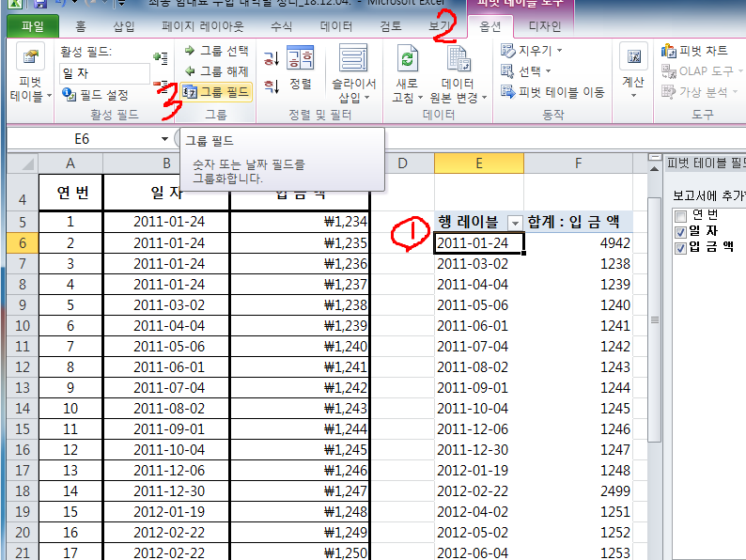Open the 데이터 원본 변경 dropdown arrow

(x=484, y=98)
